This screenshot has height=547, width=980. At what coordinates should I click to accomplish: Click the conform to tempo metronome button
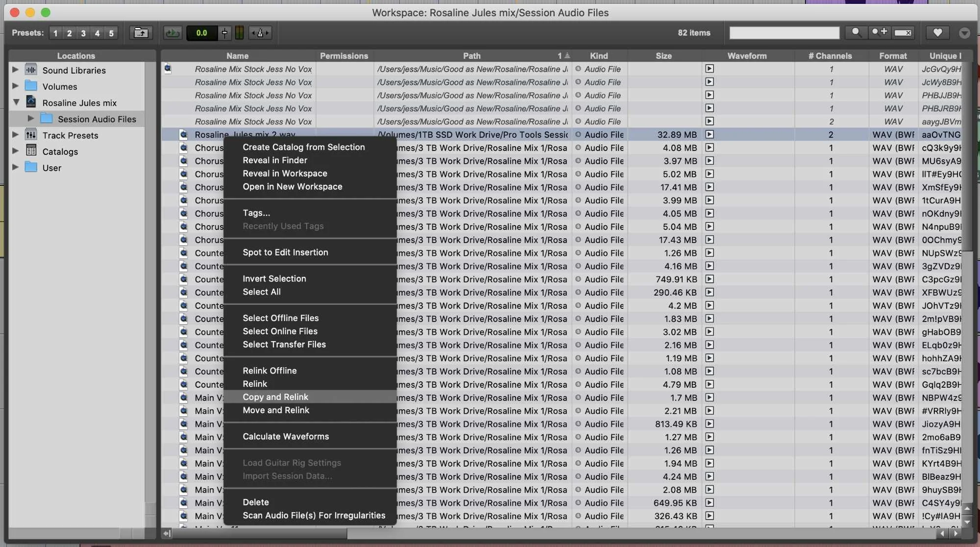260,33
